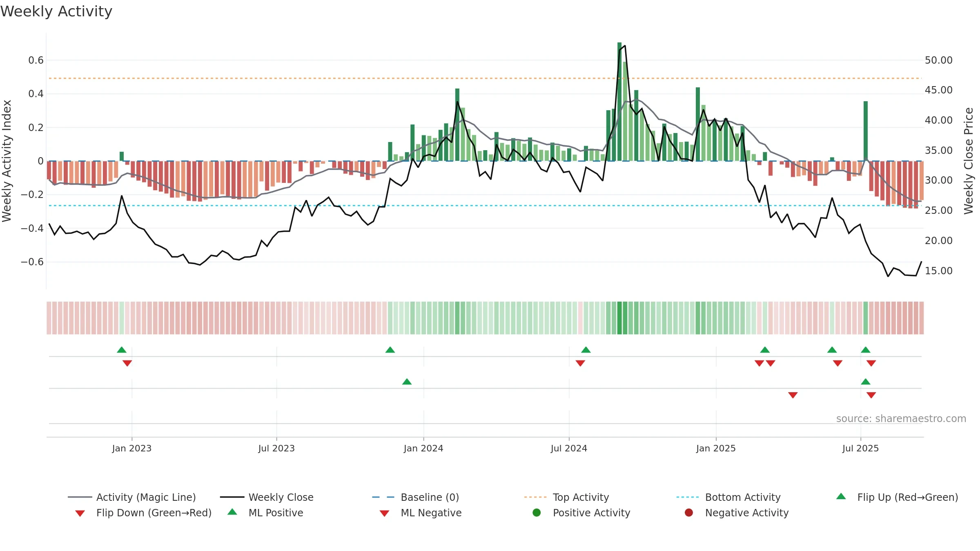Click the 'Jul 2023' x-axis label
Viewport: 980px width, 551px height.
pyautogui.click(x=276, y=448)
